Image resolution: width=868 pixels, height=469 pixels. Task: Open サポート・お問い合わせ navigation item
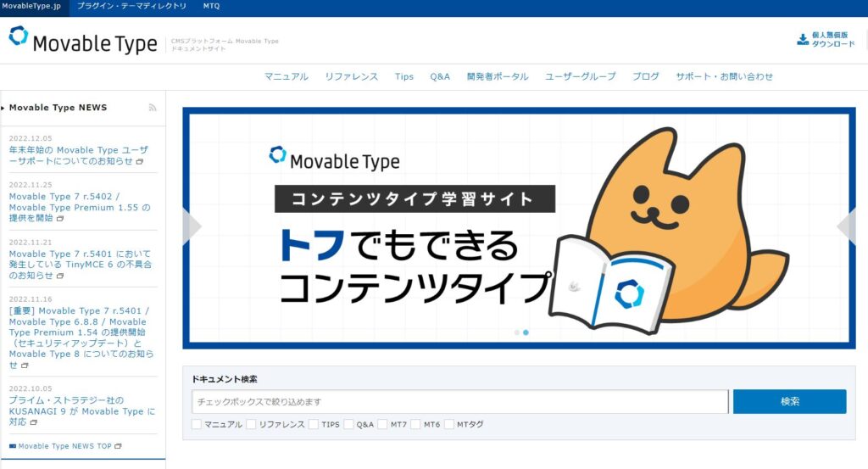tap(724, 76)
